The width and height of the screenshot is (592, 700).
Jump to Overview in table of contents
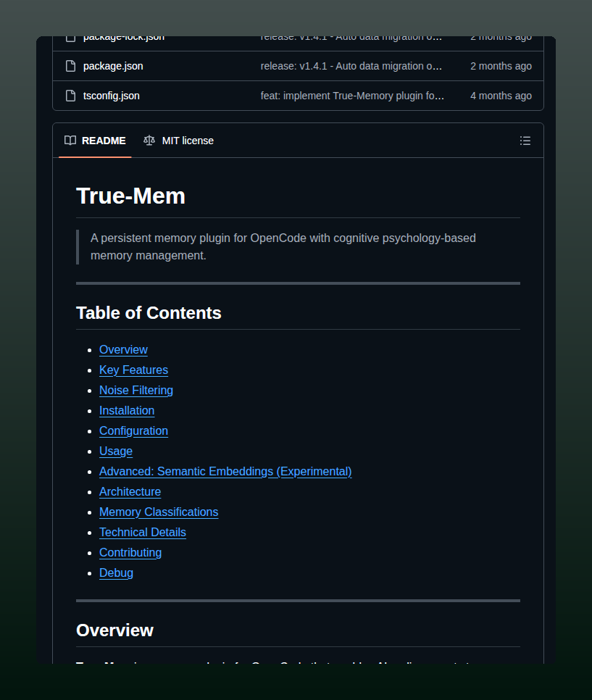123,349
